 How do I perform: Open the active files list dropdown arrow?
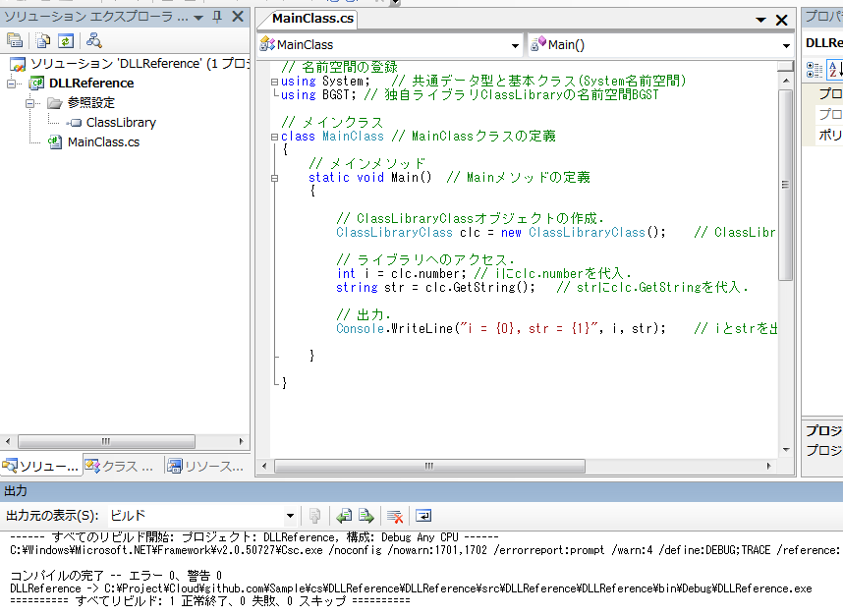pyautogui.click(x=760, y=20)
